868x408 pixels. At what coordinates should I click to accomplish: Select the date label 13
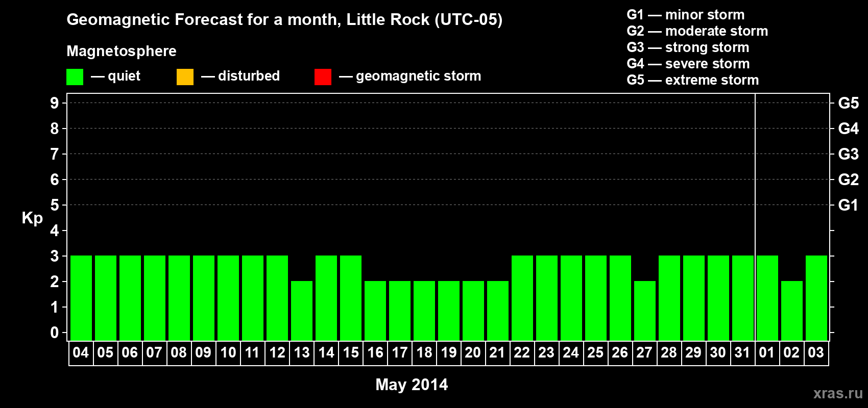(301, 352)
